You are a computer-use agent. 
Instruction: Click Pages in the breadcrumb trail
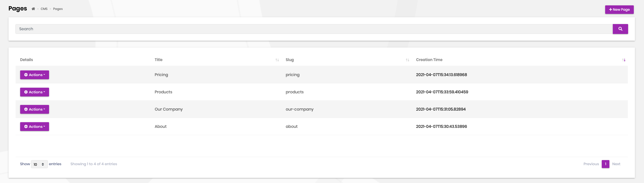[x=58, y=9]
